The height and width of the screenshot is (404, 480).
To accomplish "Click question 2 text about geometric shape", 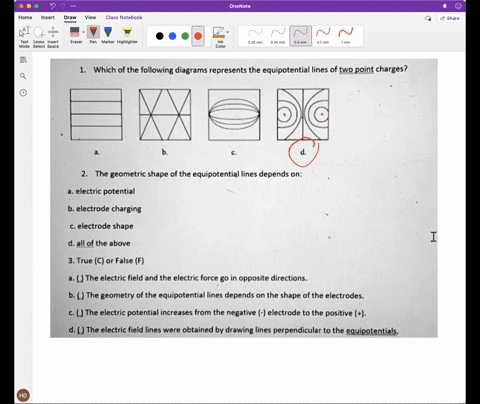I will (x=191, y=174).
